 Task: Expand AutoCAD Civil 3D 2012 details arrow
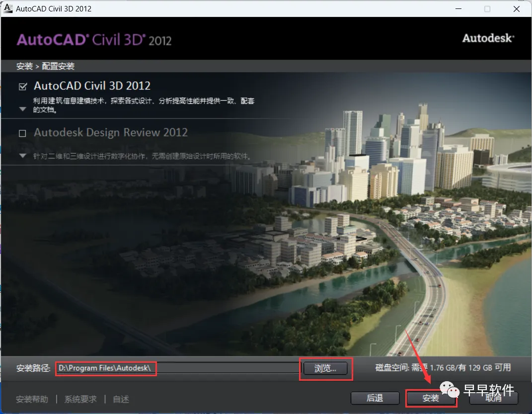(x=23, y=109)
